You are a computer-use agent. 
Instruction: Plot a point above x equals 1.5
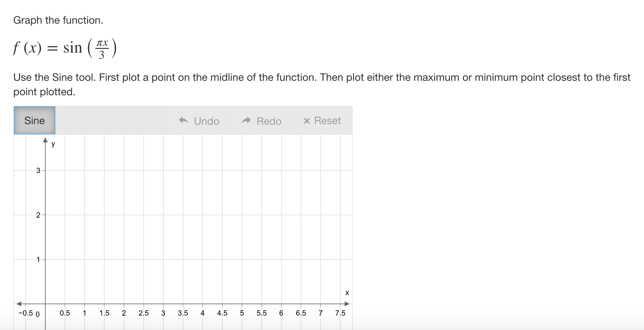coord(105,260)
